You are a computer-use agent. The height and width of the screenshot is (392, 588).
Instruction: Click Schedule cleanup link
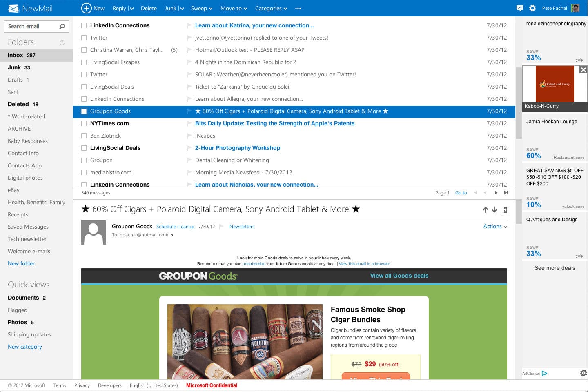point(175,227)
